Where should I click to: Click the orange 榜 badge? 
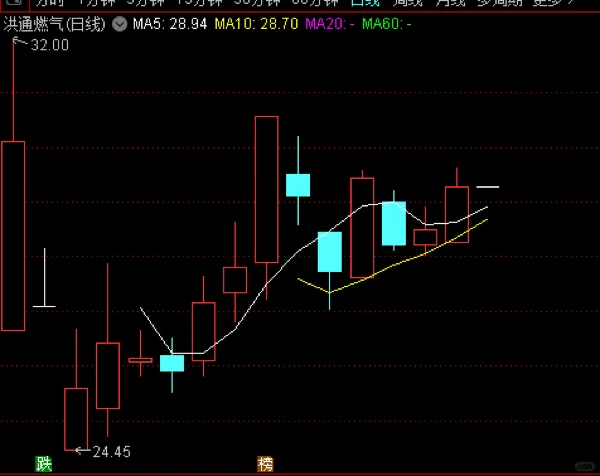265,464
